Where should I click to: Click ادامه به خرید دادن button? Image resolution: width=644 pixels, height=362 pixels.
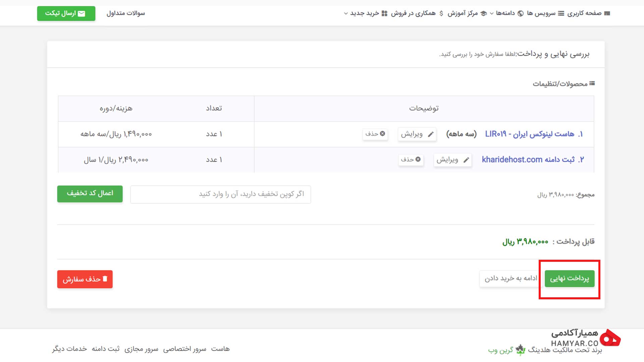(511, 279)
